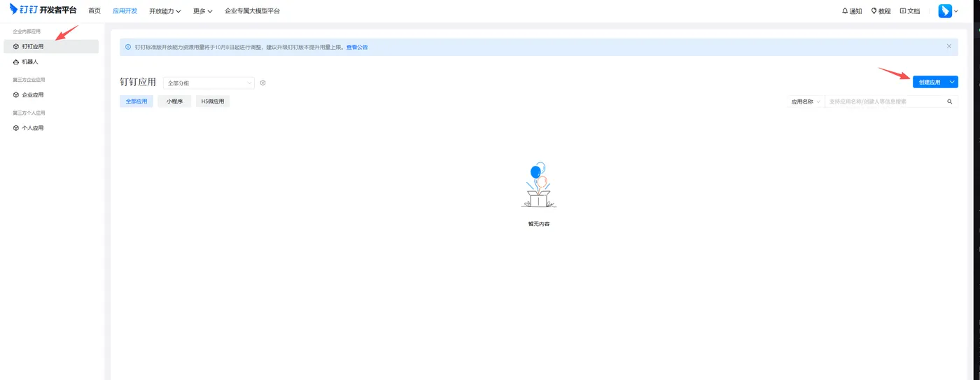The image size is (980, 380).
Task: Open the 查看公告 link
Action: coord(357,48)
